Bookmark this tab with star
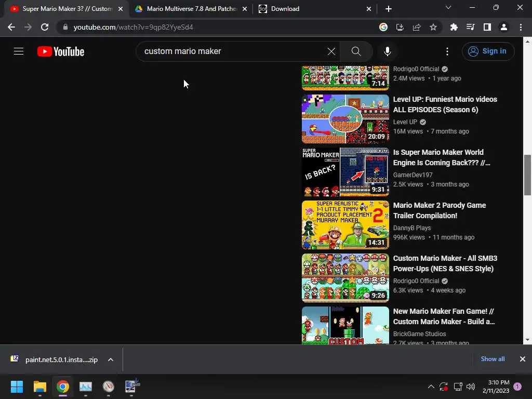 [x=433, y=27]
